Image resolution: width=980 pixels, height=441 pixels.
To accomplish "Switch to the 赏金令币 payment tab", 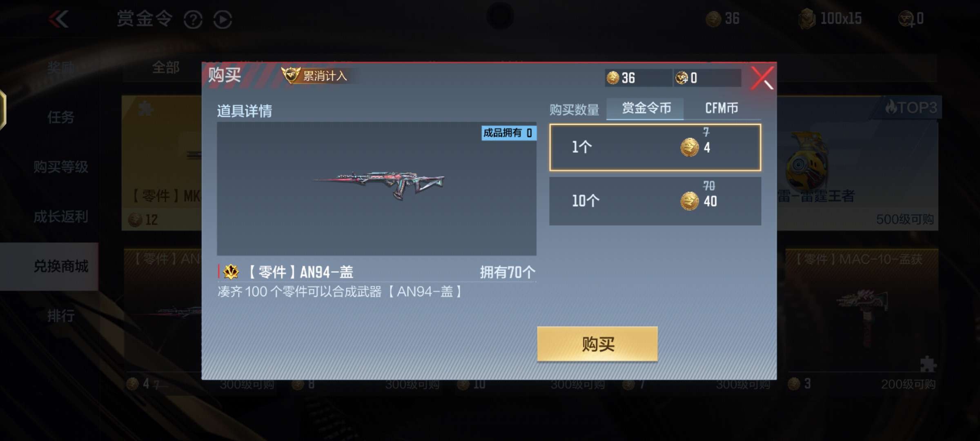I will pos(646,108).
